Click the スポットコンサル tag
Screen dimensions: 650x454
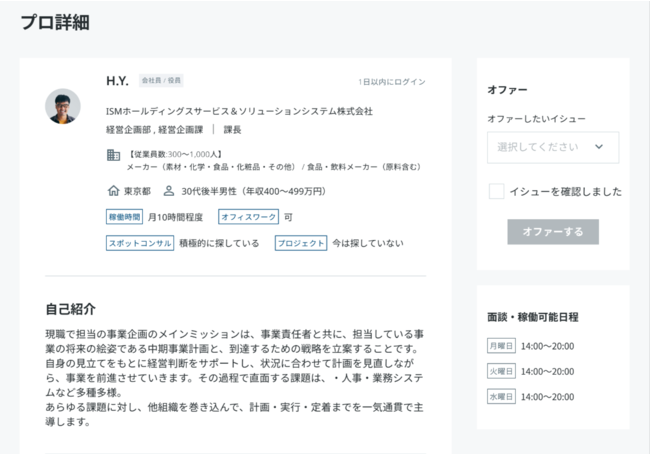(140, 243)
